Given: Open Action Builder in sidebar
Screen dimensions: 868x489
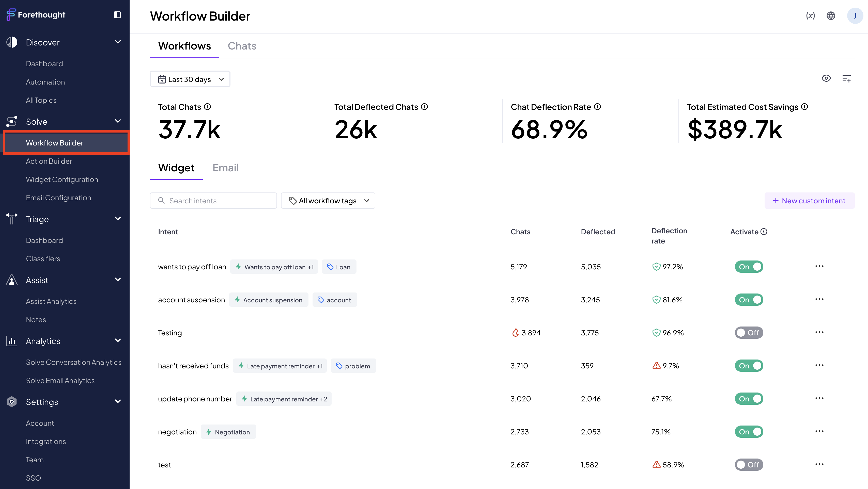Looking at the screenshot, I should tap(49, 161).
